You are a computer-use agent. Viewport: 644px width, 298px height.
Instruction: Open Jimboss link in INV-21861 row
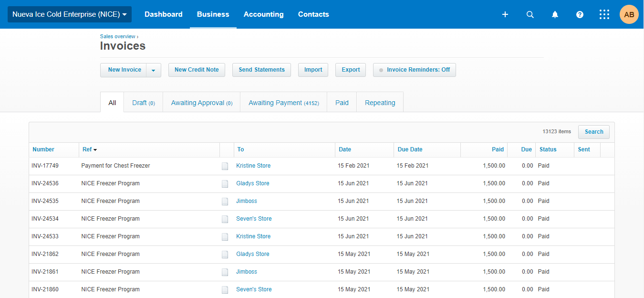point(247,272)
